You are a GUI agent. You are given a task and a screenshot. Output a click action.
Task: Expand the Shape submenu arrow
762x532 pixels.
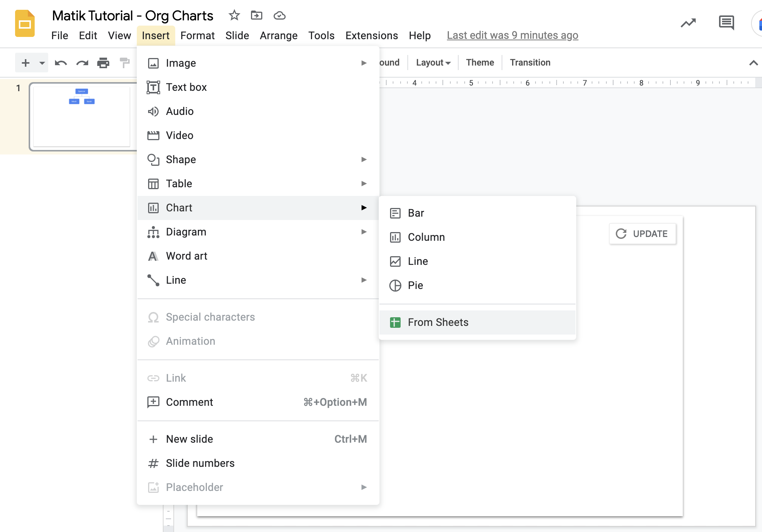tap(364, 159)
